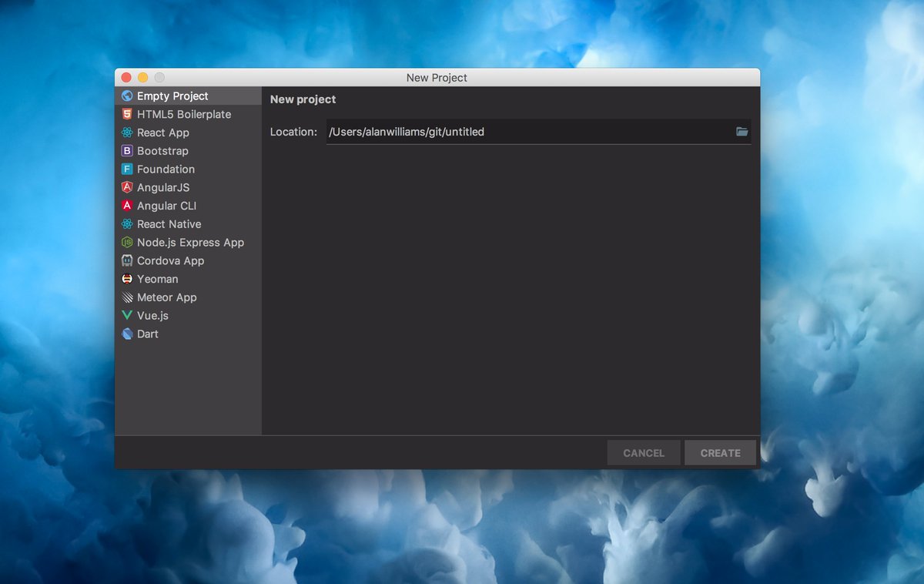Select the Empty Project globe icon
This screenshot has width=924, height=584.
tap(127, 96)
